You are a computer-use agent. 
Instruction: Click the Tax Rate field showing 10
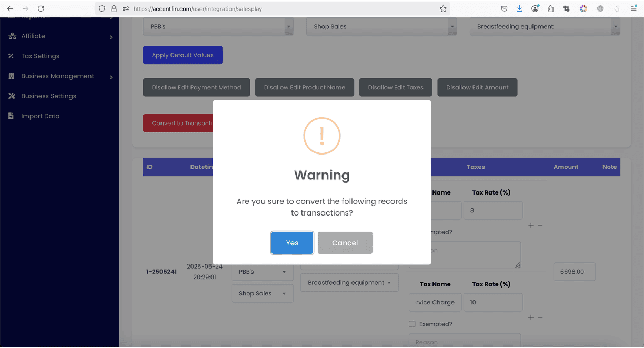click(x=492, y=303)
